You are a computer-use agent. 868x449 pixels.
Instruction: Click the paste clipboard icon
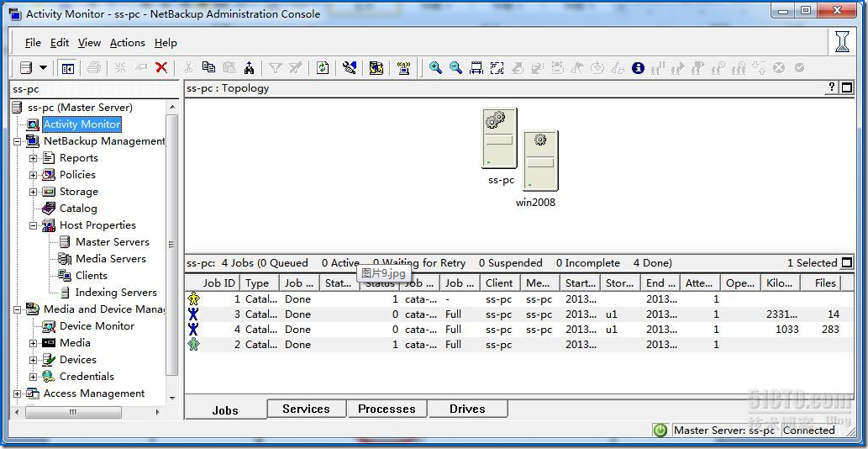click(229, 67)
